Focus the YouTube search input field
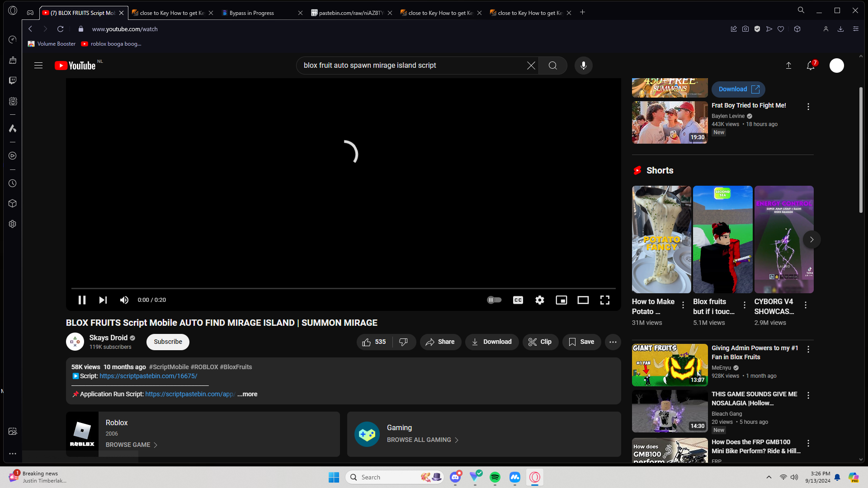The height and width of the screenshot is (488, 868). 411,66
